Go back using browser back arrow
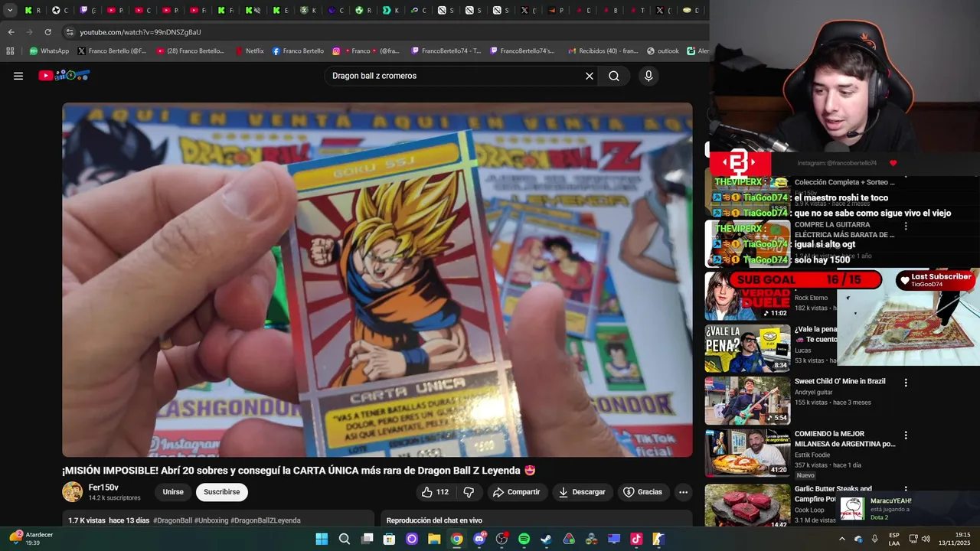Screen dimensions: 980x551 11,32
